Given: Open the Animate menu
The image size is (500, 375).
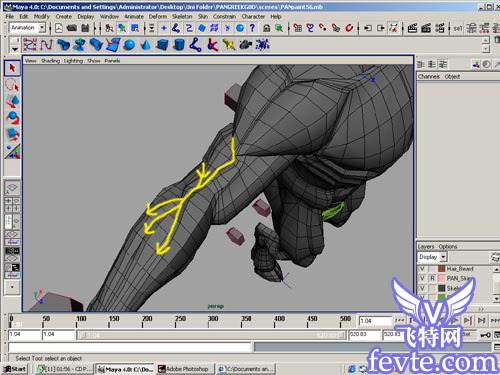Looking at the screenshot, I should point(134,16).
